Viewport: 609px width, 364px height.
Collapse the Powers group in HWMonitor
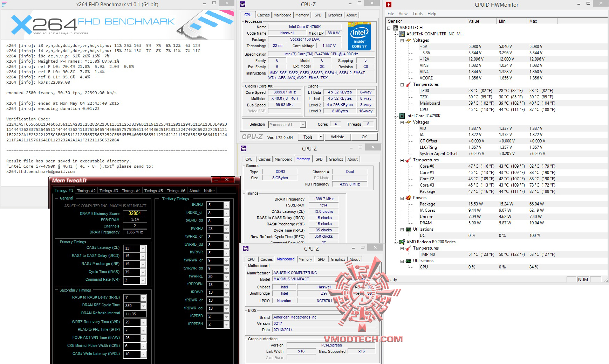coord(402,198)
